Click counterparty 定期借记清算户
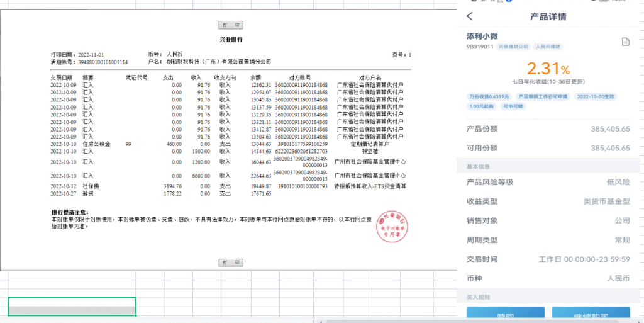This screenshot has width=644, height=323. pyautogui.click(x=370, y=144)
